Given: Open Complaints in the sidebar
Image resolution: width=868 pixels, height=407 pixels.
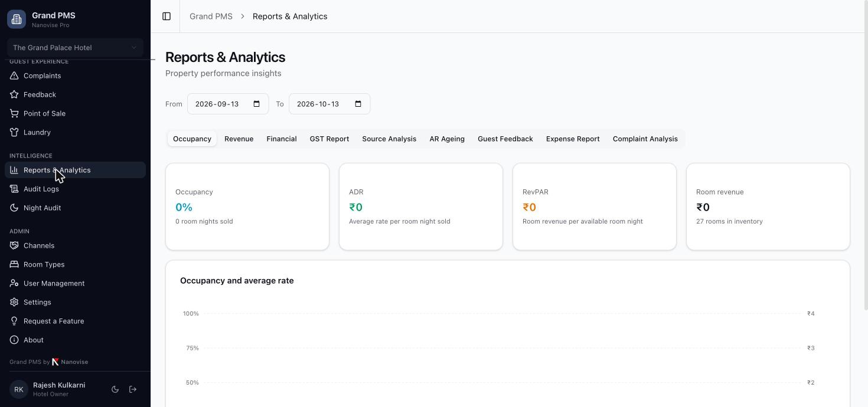Looking at the screenshot, I should click(75, 76).
